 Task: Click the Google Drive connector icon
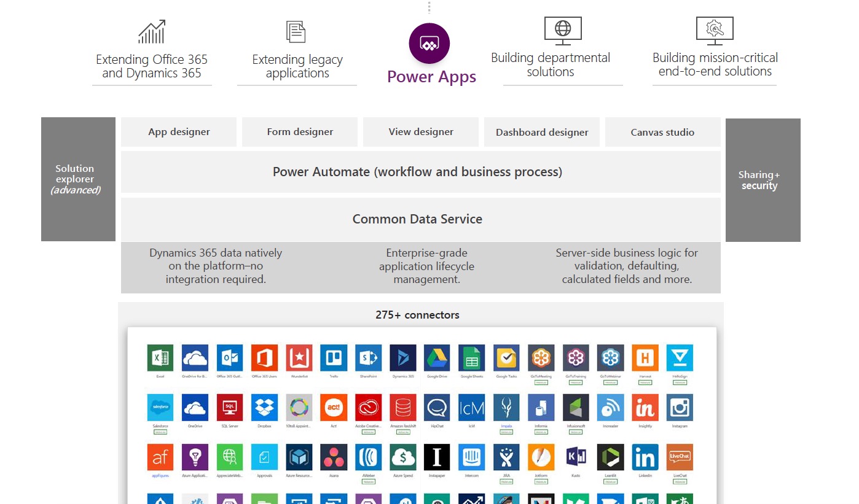[437, 357]
